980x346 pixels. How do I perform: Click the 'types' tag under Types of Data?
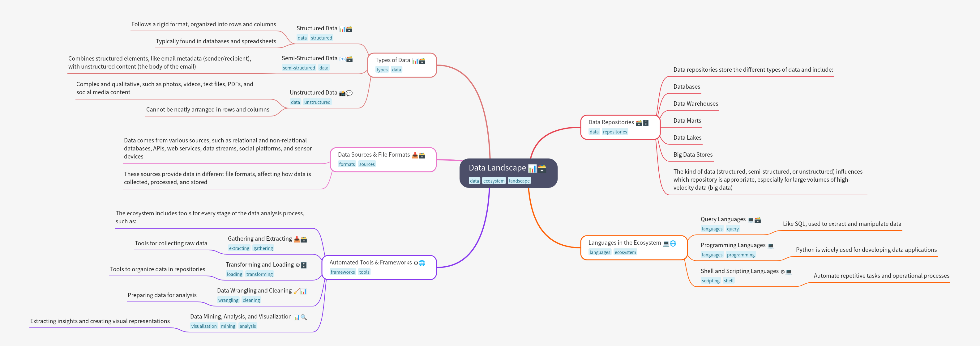[x=382, y=70]
